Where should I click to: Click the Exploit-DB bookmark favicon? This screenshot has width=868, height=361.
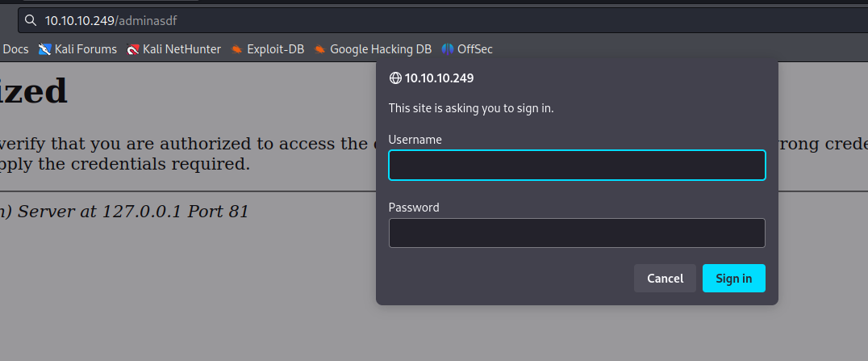point(236,49)
